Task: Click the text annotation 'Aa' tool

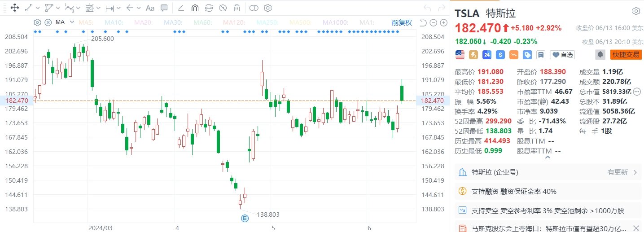Action: [150, 8]
